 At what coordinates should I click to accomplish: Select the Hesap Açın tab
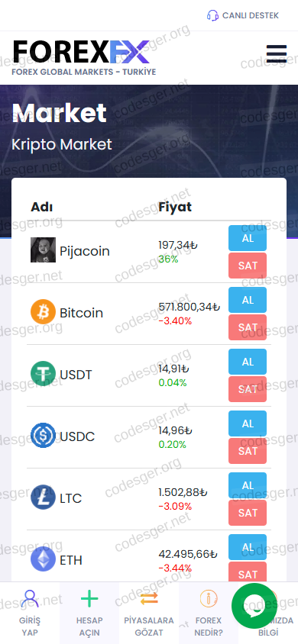click(x=89, y=613)
